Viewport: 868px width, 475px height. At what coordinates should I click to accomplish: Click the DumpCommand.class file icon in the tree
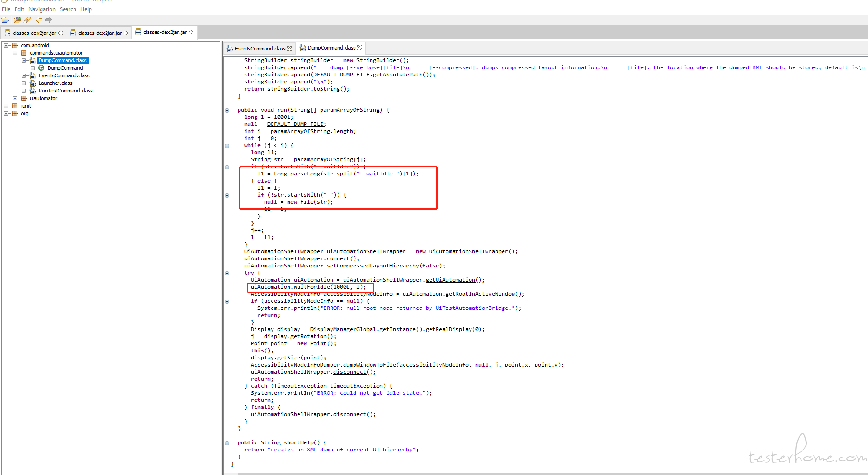click(x=33, y=60)
